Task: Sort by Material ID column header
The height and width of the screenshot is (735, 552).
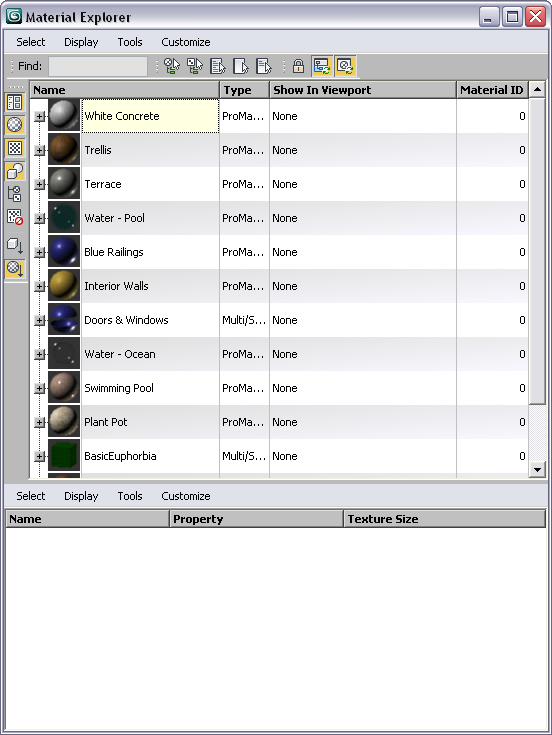Action: [492, 90]
